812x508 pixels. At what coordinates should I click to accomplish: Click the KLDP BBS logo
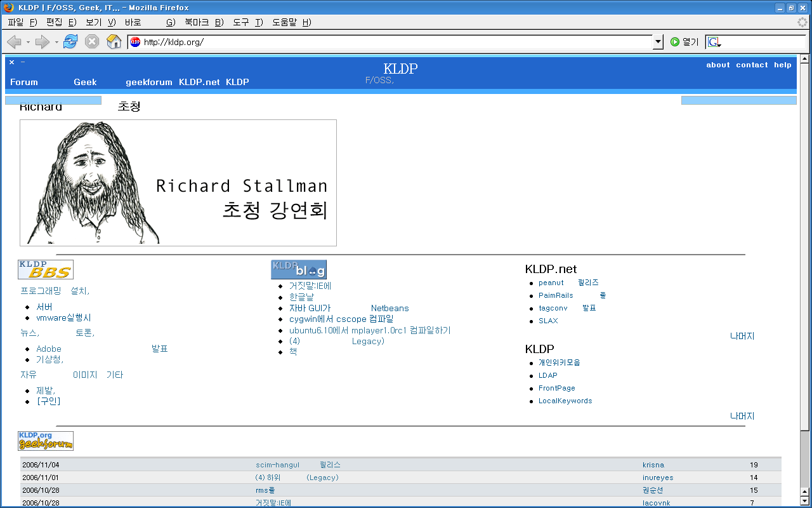pyautogui.click(x=46, y=269)
